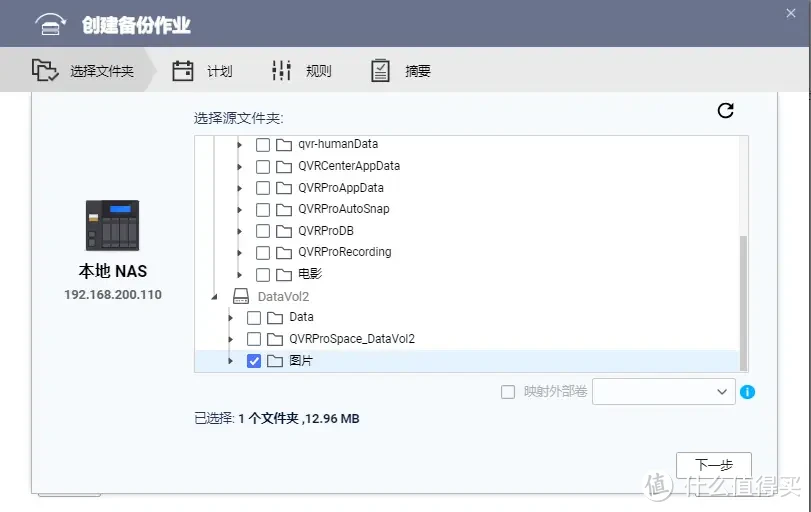Viewport: 811px width, 512px height.
Task: Check the qvr-humanData folder checkbox
Action: point(263,144)
